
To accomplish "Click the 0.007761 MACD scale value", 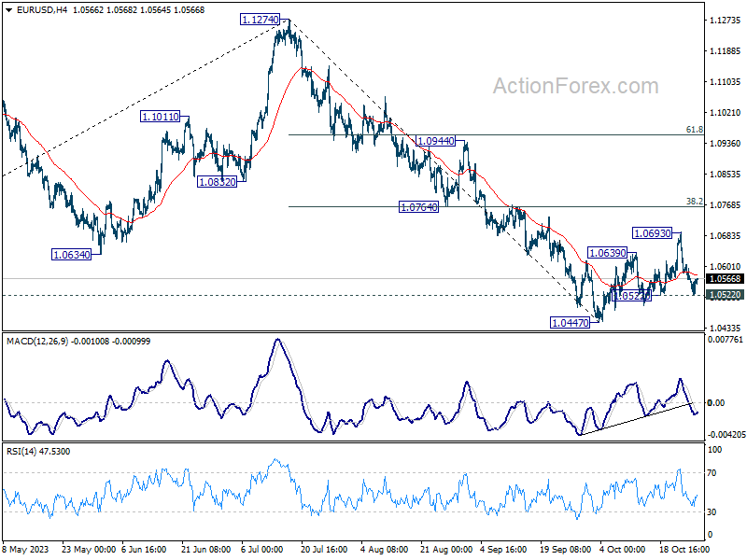I will click(x=726, y=340).
